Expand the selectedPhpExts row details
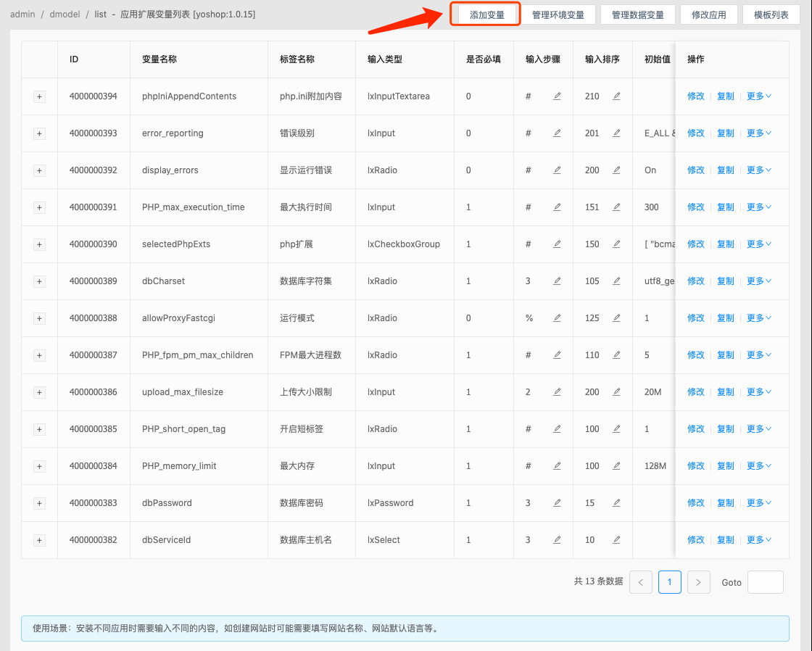Image resolution: width=812 pixels, height=651 pixels. 39,244
